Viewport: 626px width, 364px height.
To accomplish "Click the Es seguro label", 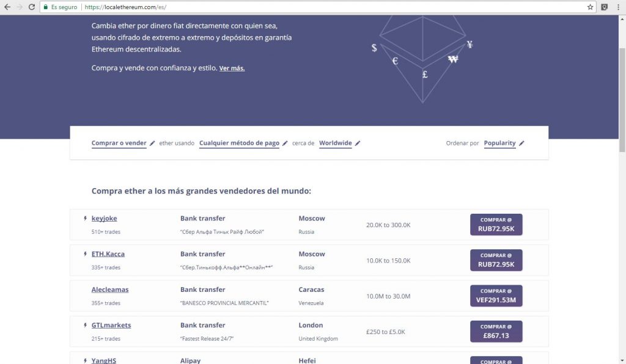I will click(x=64, y=7).
